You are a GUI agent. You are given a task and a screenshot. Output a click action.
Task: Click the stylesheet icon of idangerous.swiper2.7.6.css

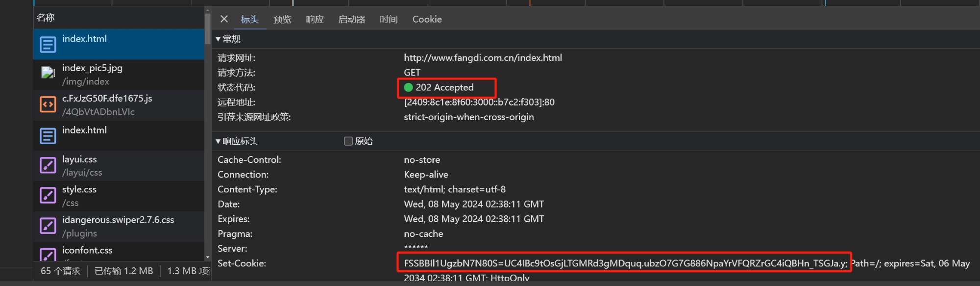(48, 226)
